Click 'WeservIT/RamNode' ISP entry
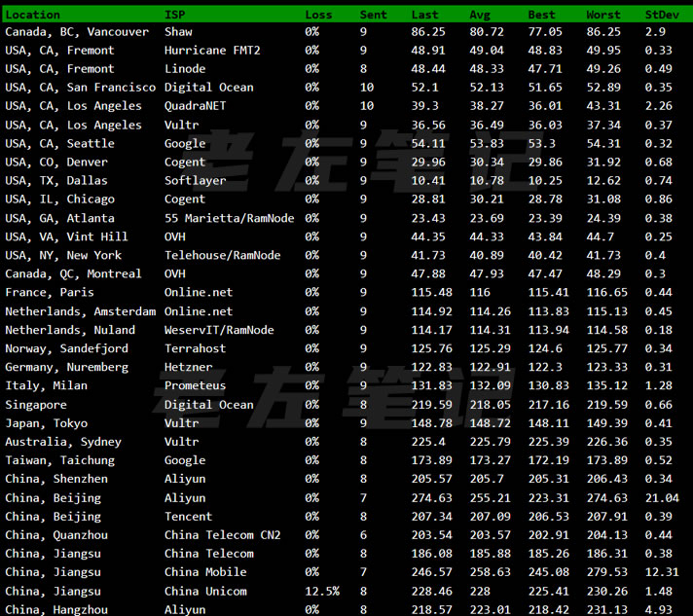Viewport: 693px width, 616px height. (219, 330)
